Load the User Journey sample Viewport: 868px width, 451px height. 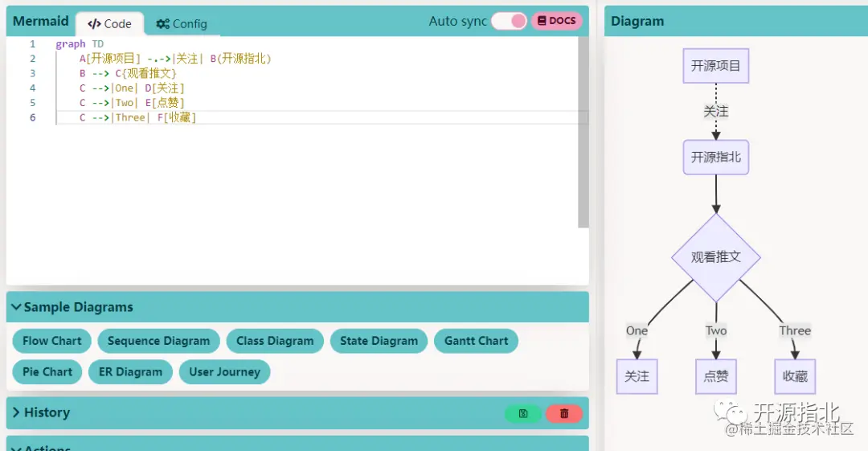click(x=225, y=371)
